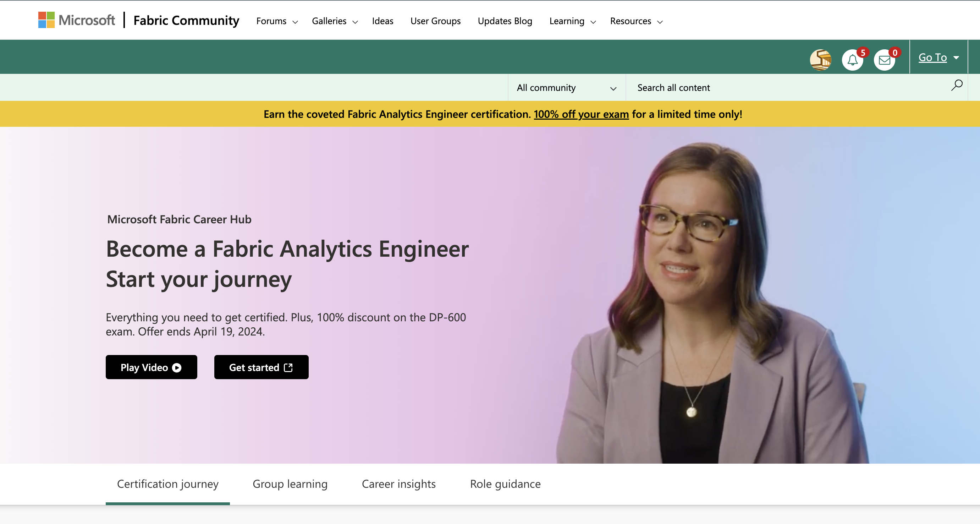Screen dimensions: 980x524
Task: Open User Groups in navigation
Action: (x=435, y=21)
